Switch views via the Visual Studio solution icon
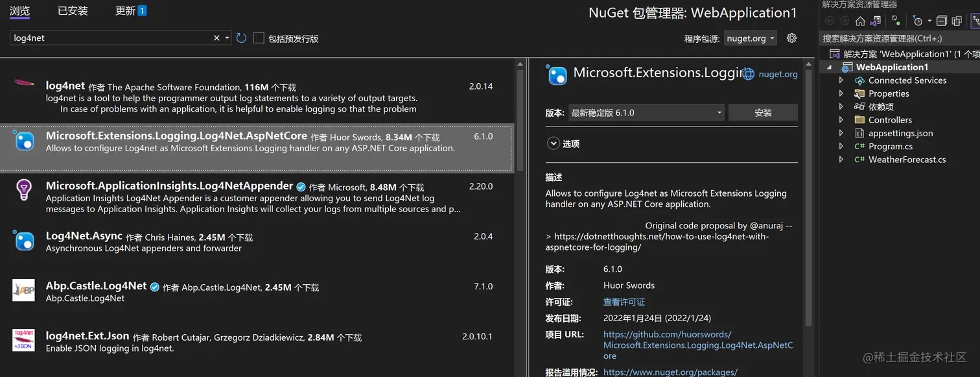The image size is (980, 377). click(x=876, y=21)
